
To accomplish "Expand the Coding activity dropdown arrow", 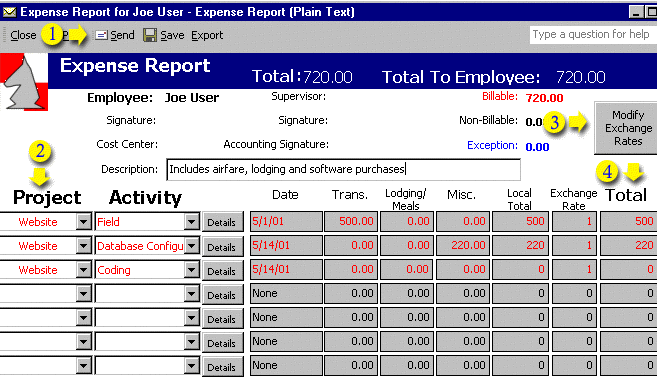I will click(x=191, y=270).
